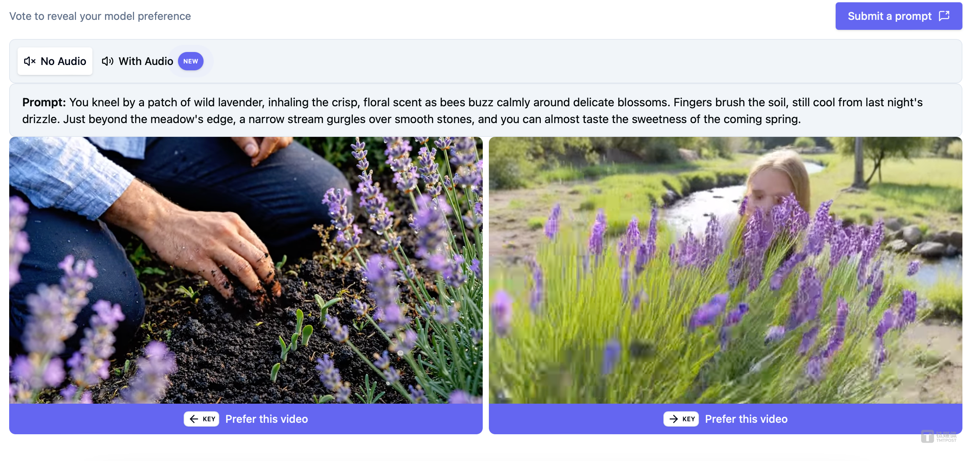The image size is (980, 461).
Task: Click the KEY text in the right-arrow badge
Action: point(689,419)
